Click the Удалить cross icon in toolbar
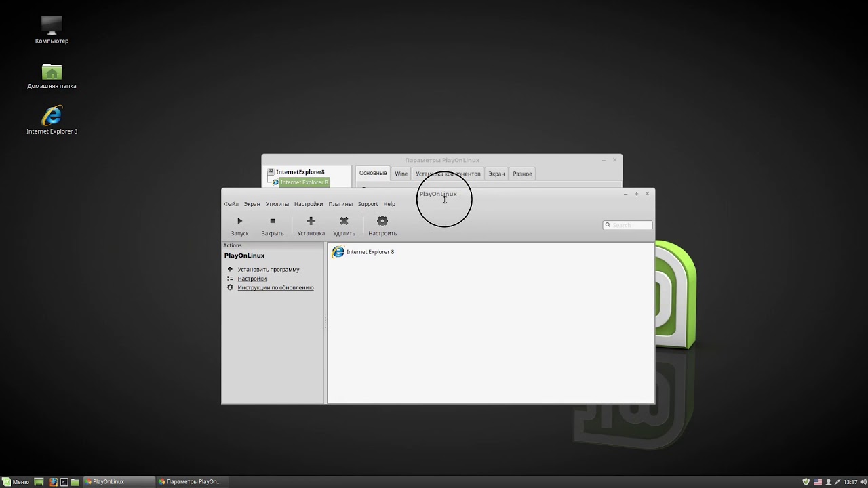 344,221
